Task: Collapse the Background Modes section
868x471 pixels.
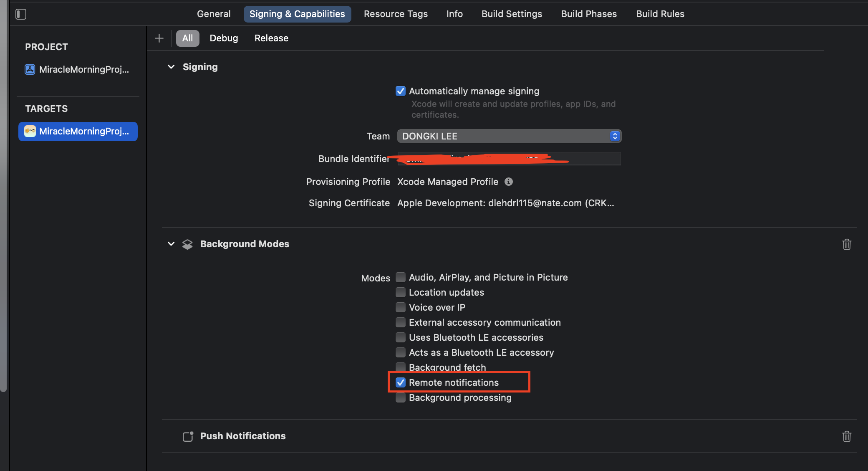Action: 171,244
